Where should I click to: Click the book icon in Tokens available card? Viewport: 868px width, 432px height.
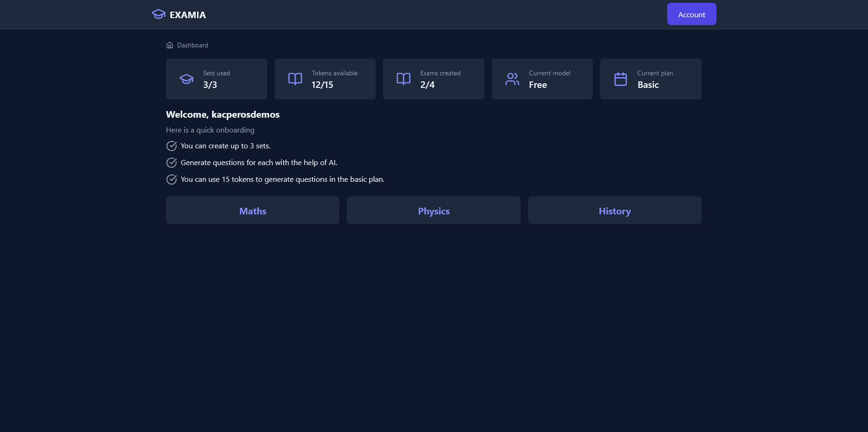click(295, 79)
